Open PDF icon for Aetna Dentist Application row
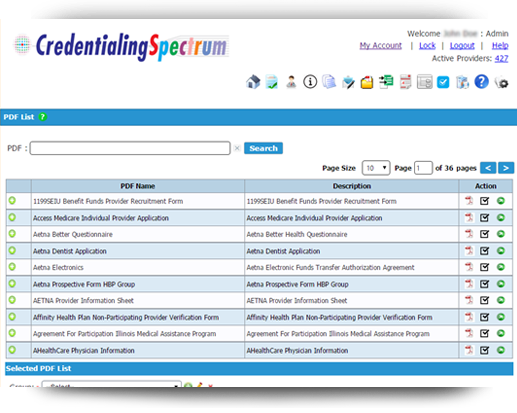Screen dimensions: 517x413 469,251
